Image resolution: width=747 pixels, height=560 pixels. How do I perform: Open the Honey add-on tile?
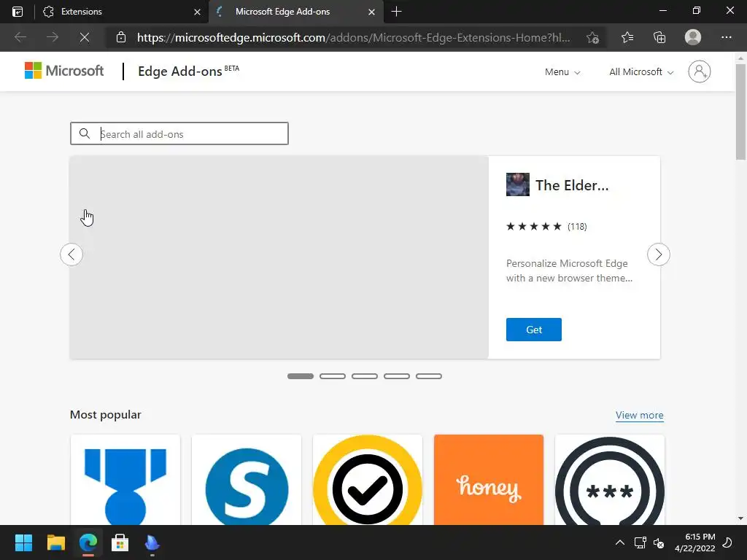tap(489, 480)
